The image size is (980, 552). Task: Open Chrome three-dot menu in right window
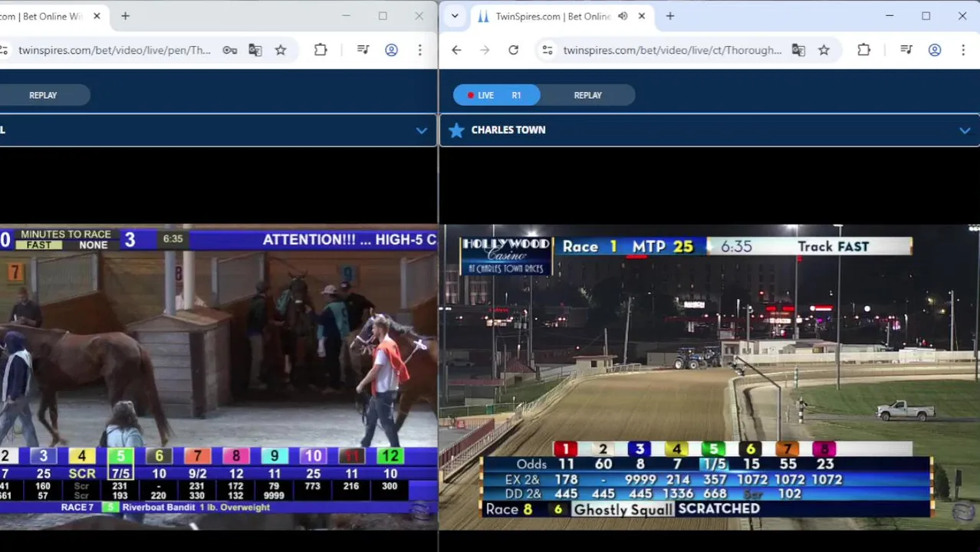tap(963, 51)
